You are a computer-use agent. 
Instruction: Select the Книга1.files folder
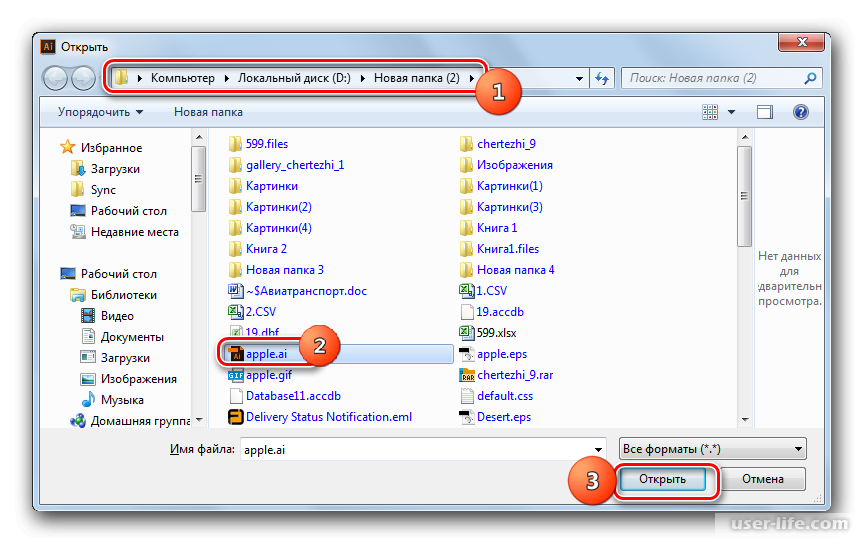[x=508, y=249]
